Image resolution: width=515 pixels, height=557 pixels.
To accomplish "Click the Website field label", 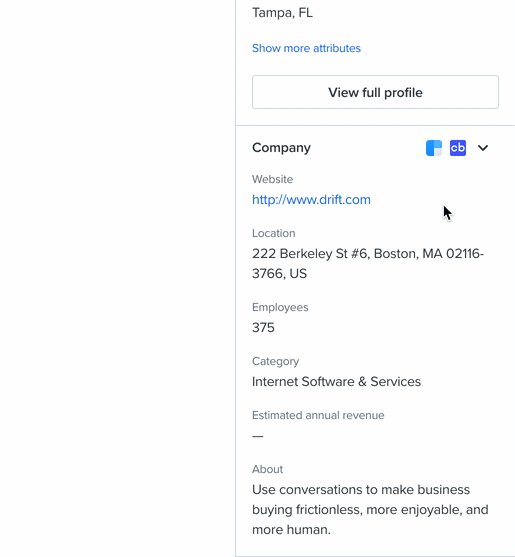I will click(272, 179).
